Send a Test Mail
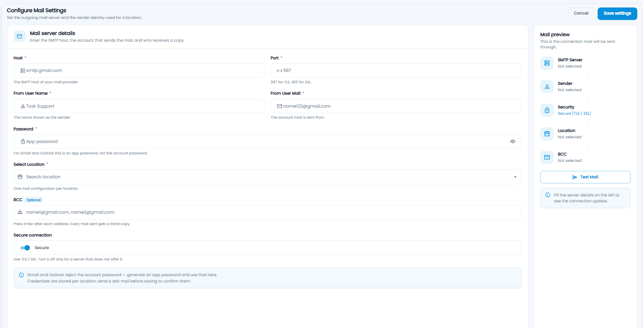The width and height of the screenshot is (644, 328). click(x=585, y=177)
